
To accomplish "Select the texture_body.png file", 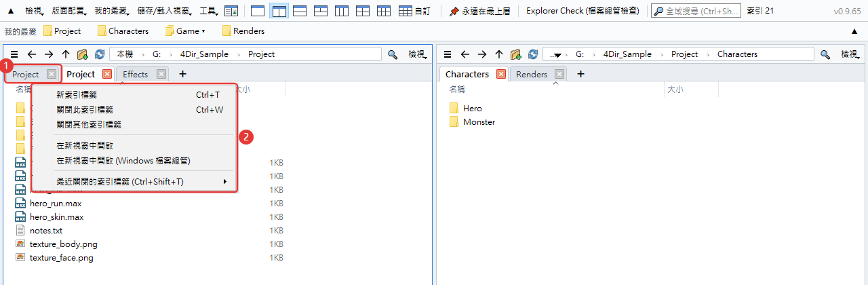I will click(64, 244).
